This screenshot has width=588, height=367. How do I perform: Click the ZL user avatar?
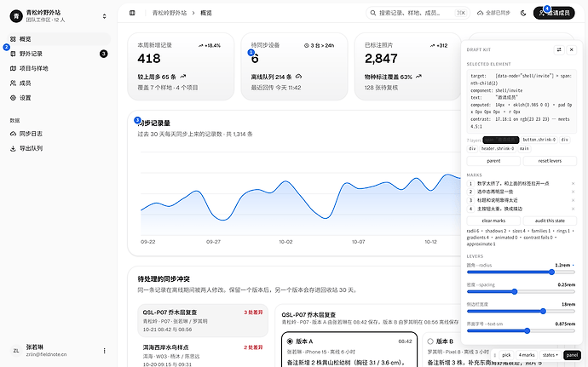[x=16, y=351]
